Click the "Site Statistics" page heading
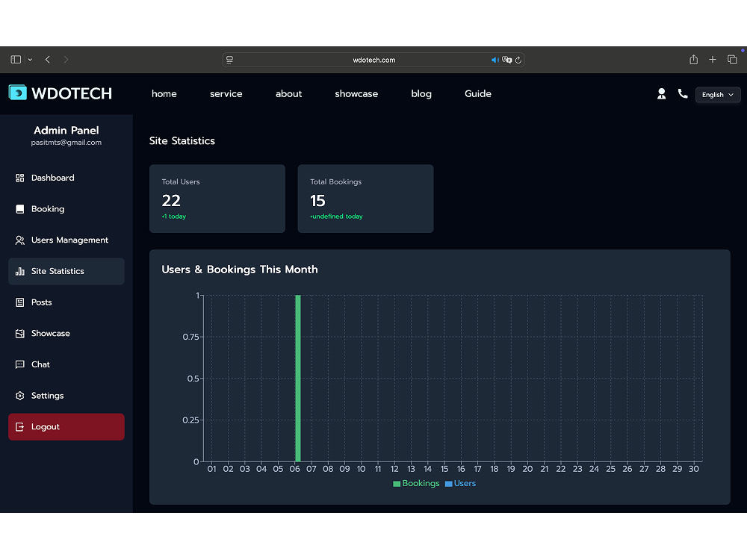This screenshot has height=560, width=747. point(182,141)
